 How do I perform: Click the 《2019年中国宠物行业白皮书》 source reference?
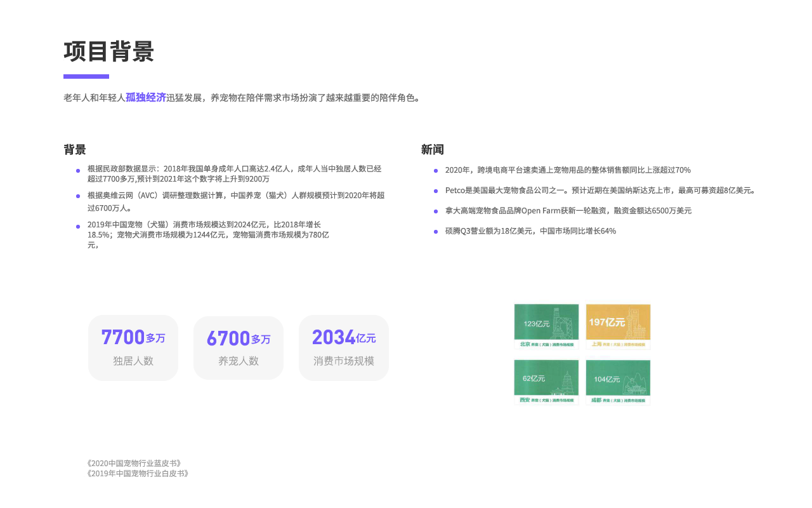click(x=138, y=473)
